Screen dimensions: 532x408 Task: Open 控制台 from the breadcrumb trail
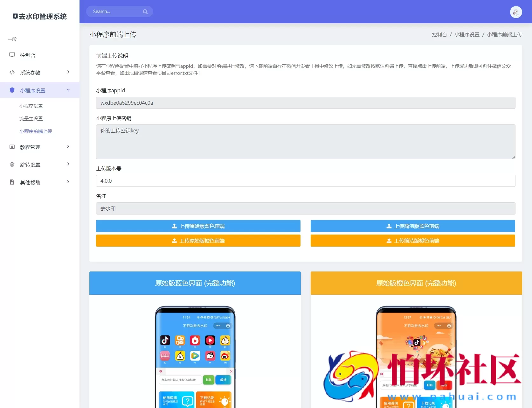pyautogui.click(x=439, y=34)
